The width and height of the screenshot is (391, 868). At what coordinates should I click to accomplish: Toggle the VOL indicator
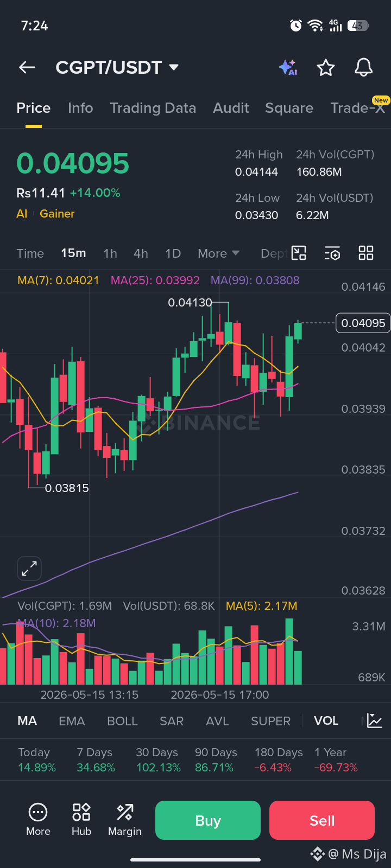coord(326,720)
